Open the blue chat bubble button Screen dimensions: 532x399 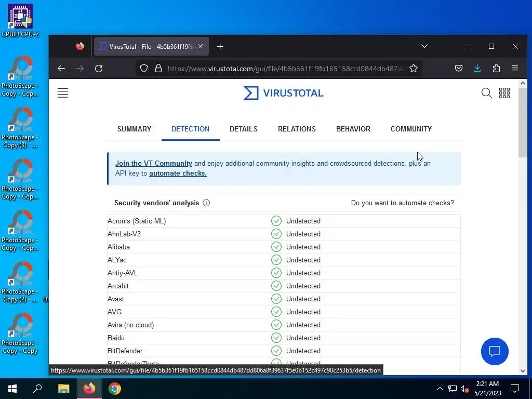click(495, 352)
